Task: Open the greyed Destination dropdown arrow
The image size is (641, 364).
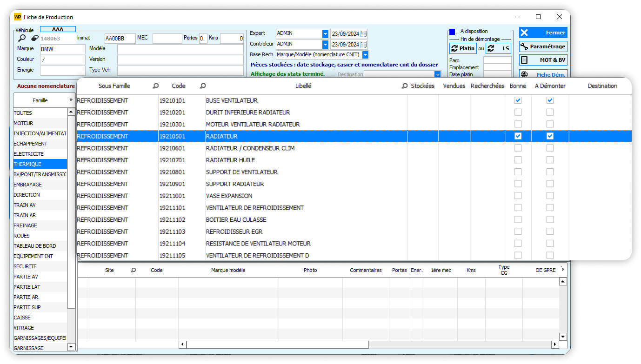Action: point(437,74)
